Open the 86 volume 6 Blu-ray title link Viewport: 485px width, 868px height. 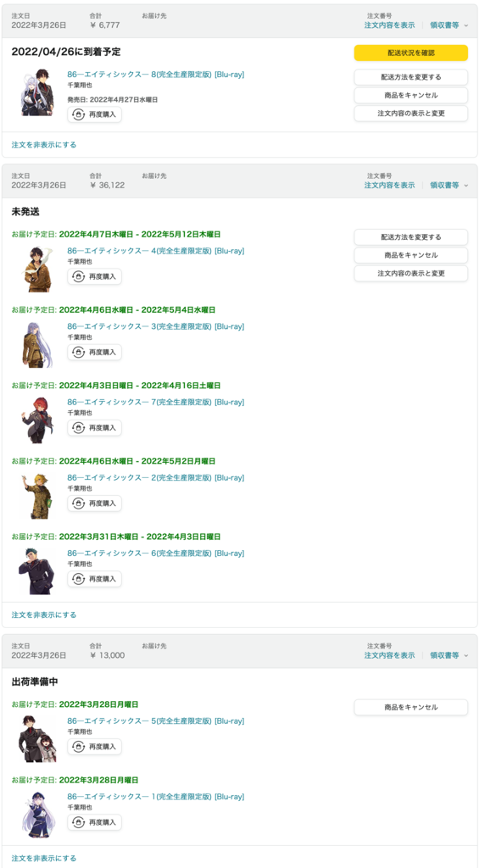pyautogui.click(x=155, y=553)
